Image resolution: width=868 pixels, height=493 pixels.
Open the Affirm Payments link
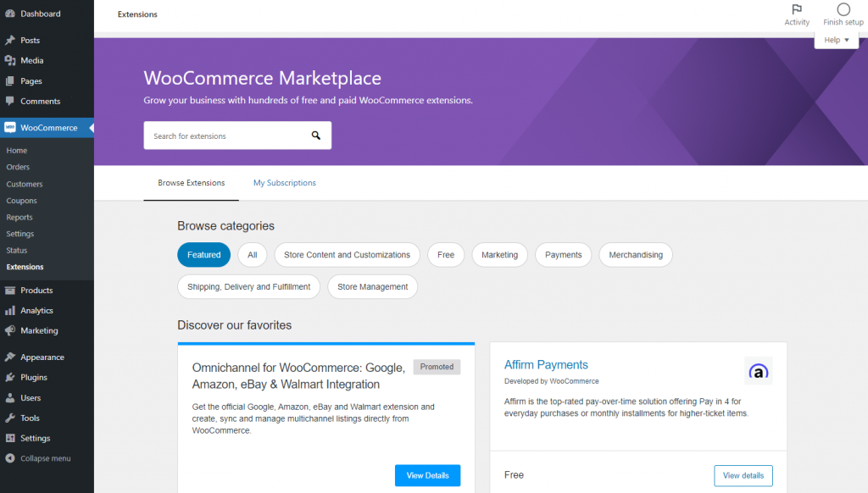coord(546,364)
